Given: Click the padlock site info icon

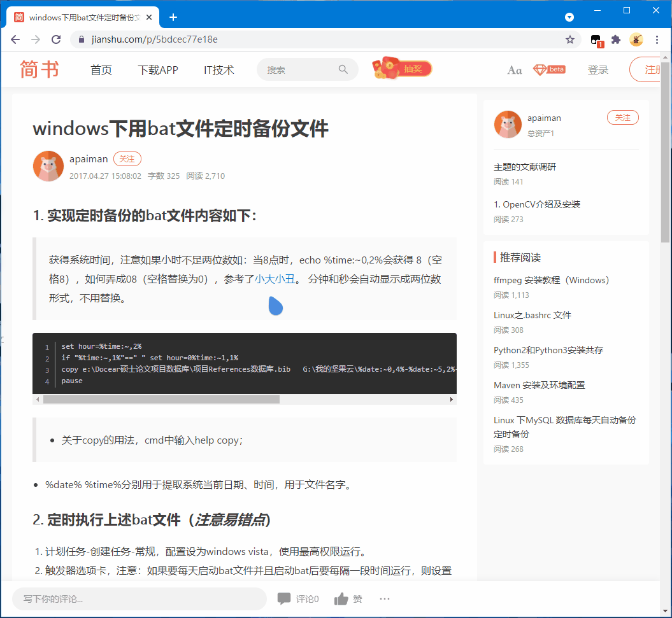Looking at the screenshot, I should pos(81,40).
